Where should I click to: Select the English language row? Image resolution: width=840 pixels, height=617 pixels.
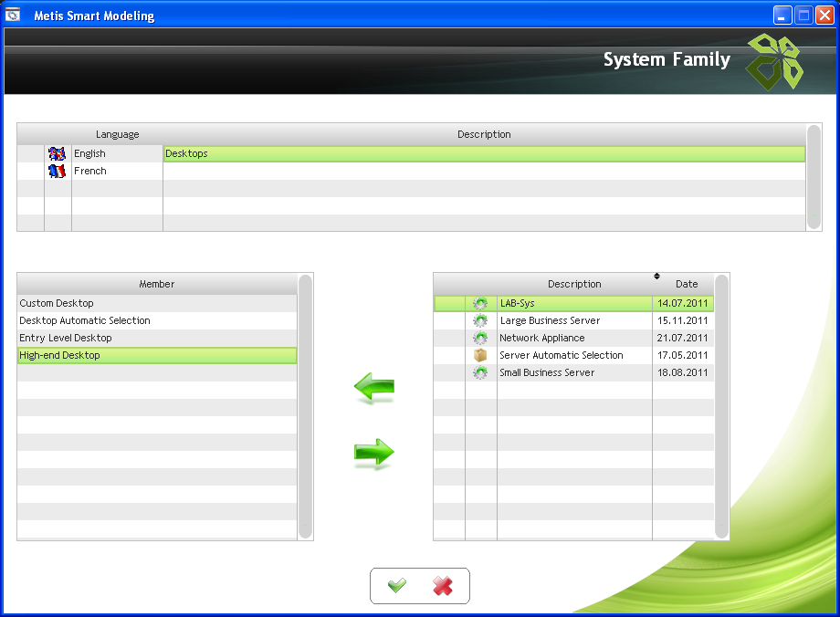point(411,153)
